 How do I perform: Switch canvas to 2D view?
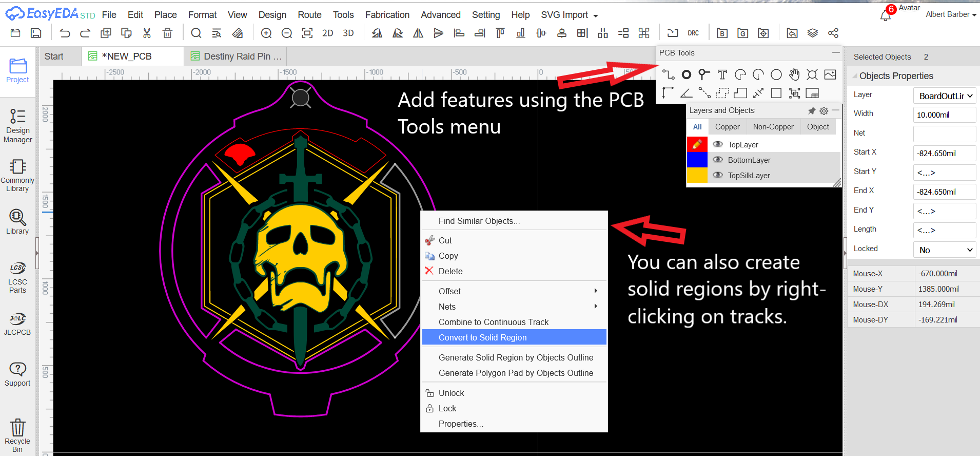point(328,33)
